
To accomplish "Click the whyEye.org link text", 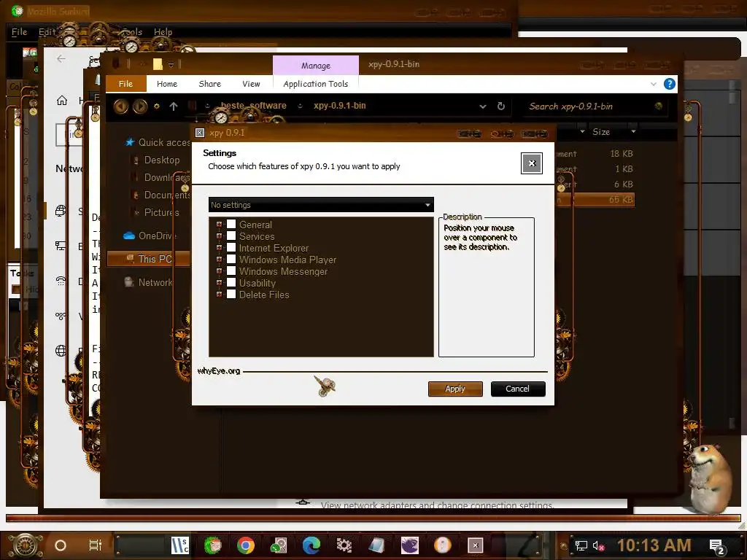I will tap(219, 371).
